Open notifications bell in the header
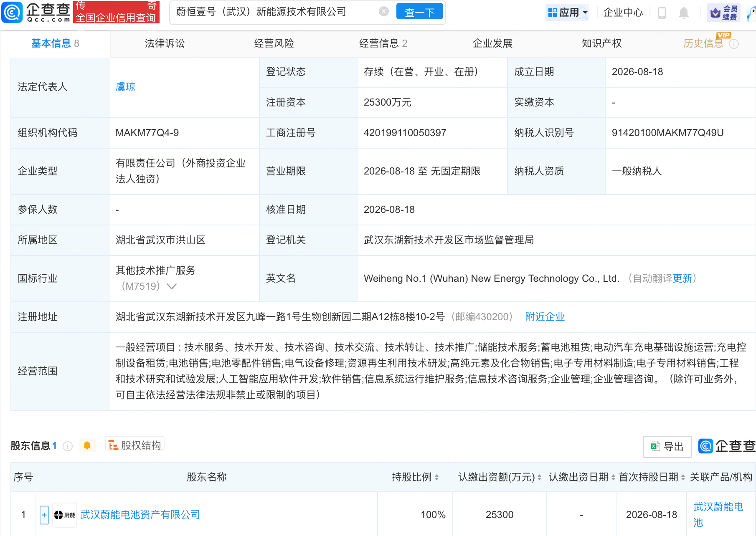 tap(684, 13)
